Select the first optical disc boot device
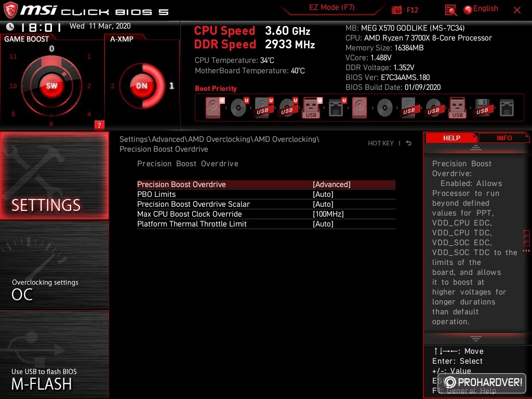 [239, 108]
